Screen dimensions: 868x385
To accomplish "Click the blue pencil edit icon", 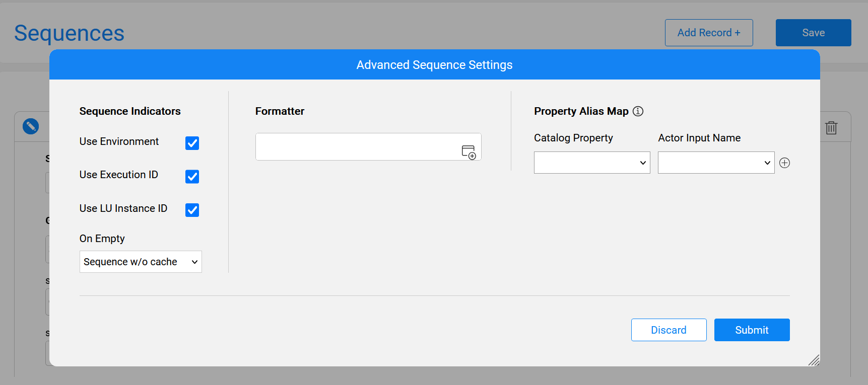I will pyautogui.click(x=31, y=126).
